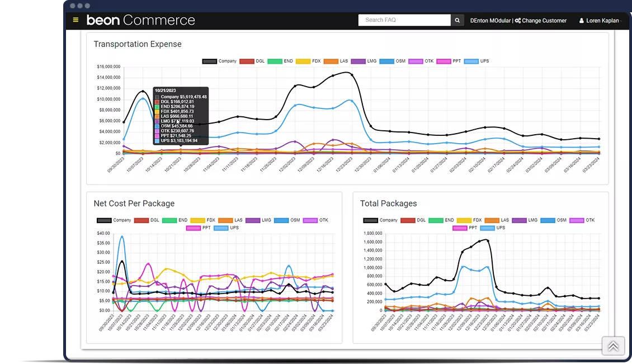Click the scroll-to-top double chevron button

pos(613,346)
